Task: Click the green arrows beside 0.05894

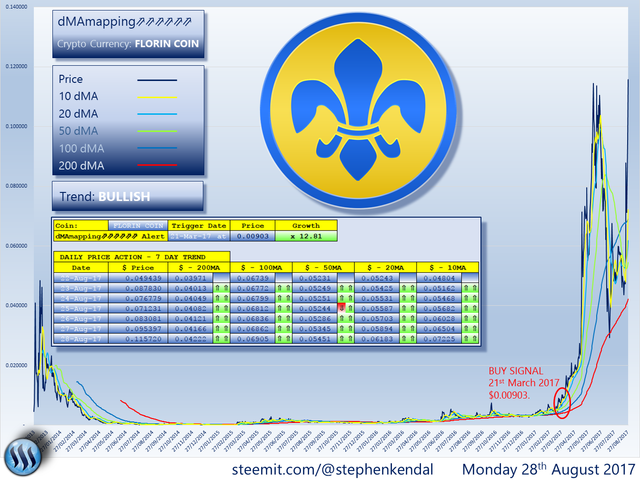Action: (408, 329)
